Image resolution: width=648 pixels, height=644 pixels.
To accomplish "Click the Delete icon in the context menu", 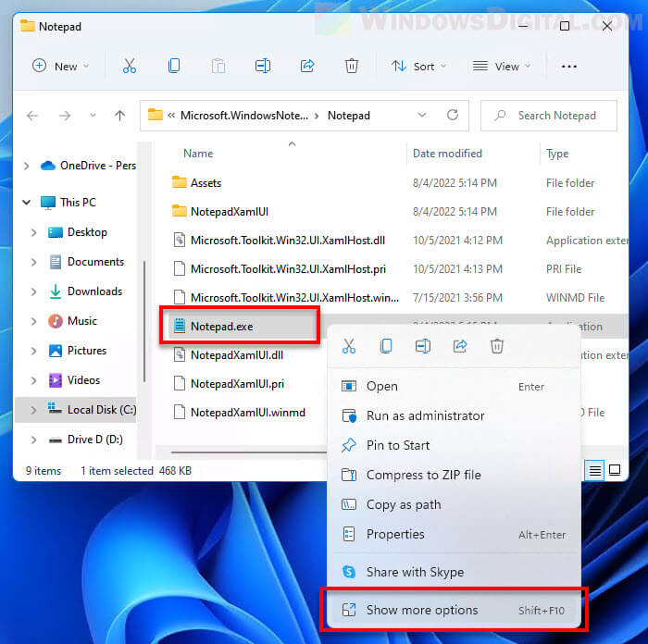I will [497, 346].
